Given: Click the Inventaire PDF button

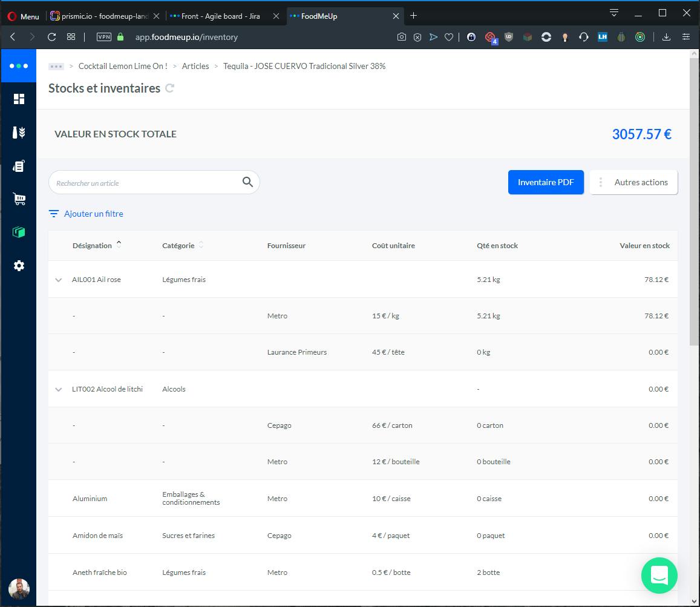Looking at the screenshot, I should (546, 182).
